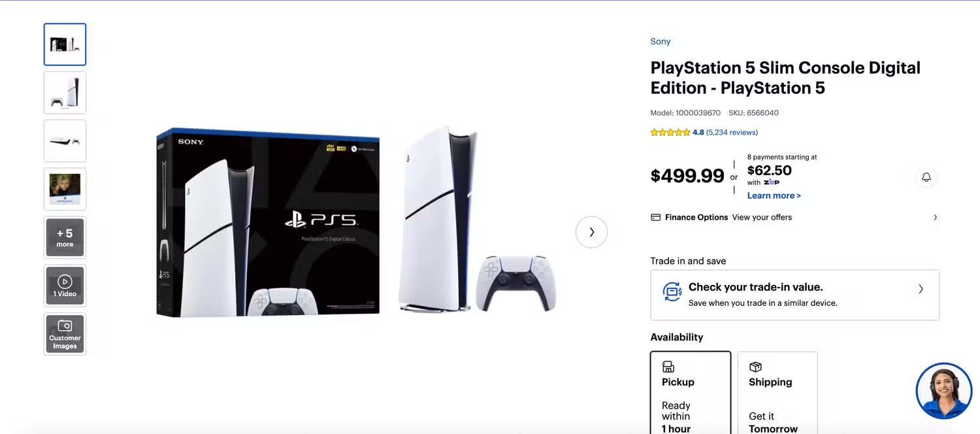Select the second console thumbnail image
980x434 pixels.
(x=65, y=92)
